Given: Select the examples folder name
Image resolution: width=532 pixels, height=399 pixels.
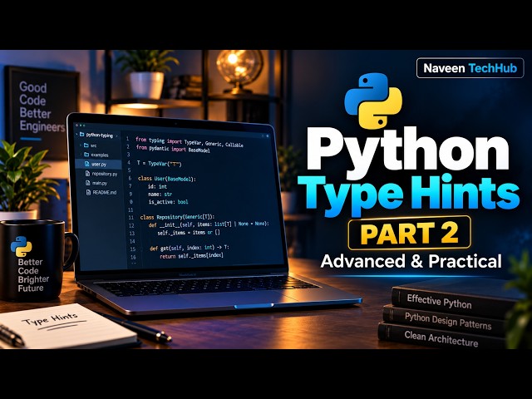Looking at the screenshot, I should [x=100, y=155].
